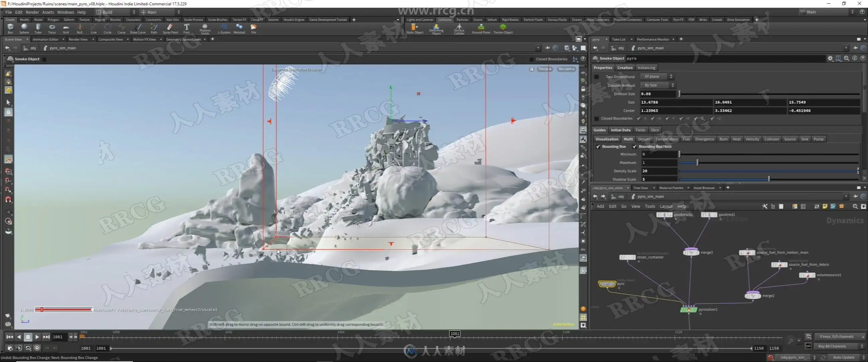Create a Ground Plane object
868x362 pixels.
coord(481,28)
